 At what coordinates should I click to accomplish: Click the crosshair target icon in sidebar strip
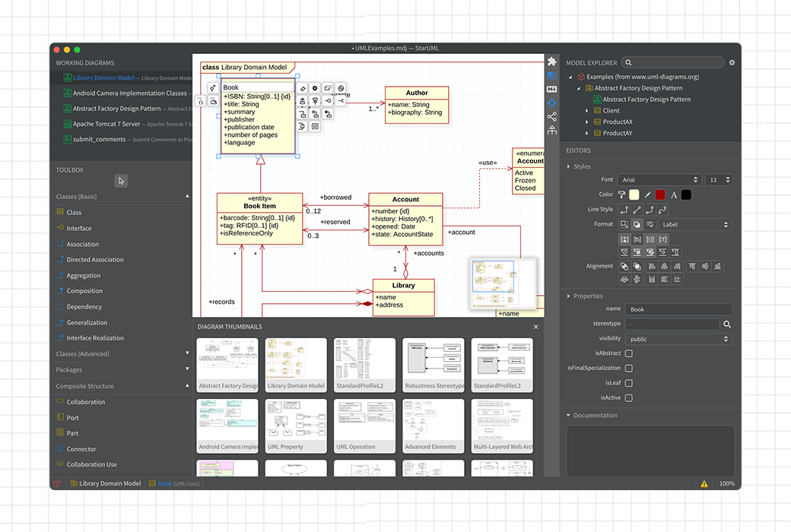[x=552, y=103]
